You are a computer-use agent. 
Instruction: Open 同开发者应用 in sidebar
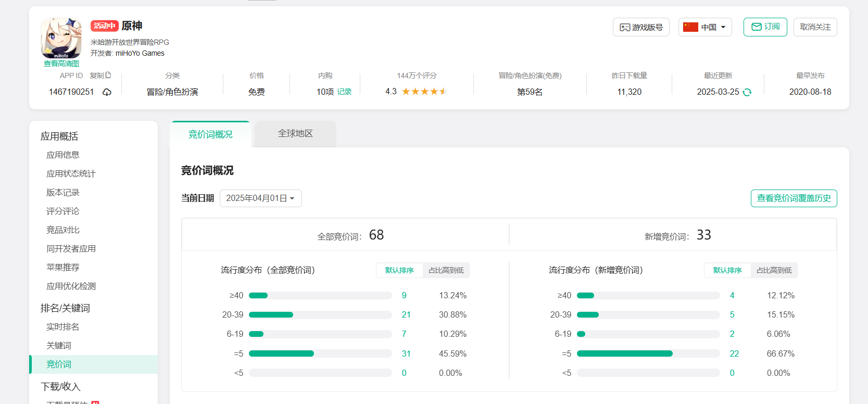click(71, 249)
